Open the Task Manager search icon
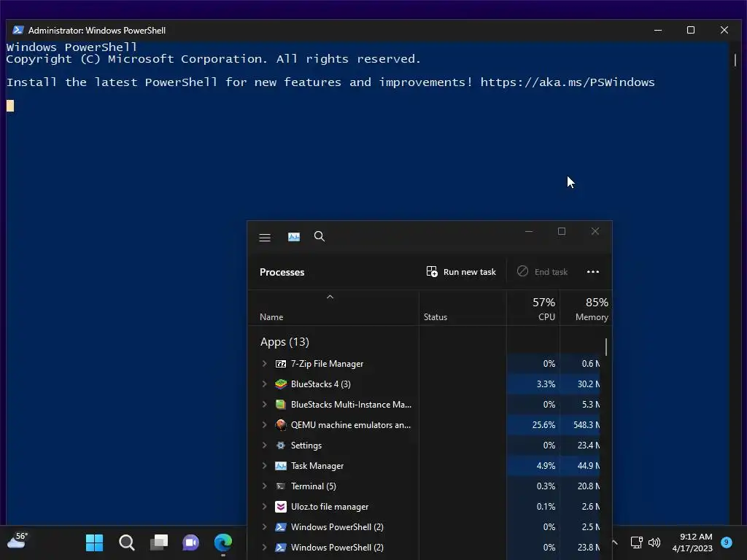The image size is (747, 560). click(320, 236)
